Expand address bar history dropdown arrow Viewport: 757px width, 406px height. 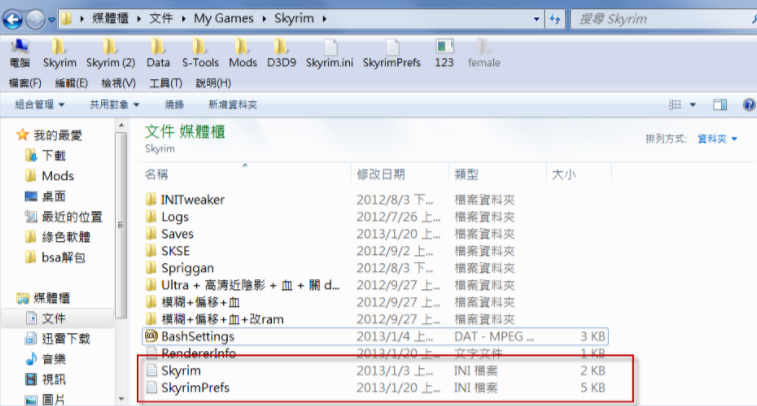point(536,19)
